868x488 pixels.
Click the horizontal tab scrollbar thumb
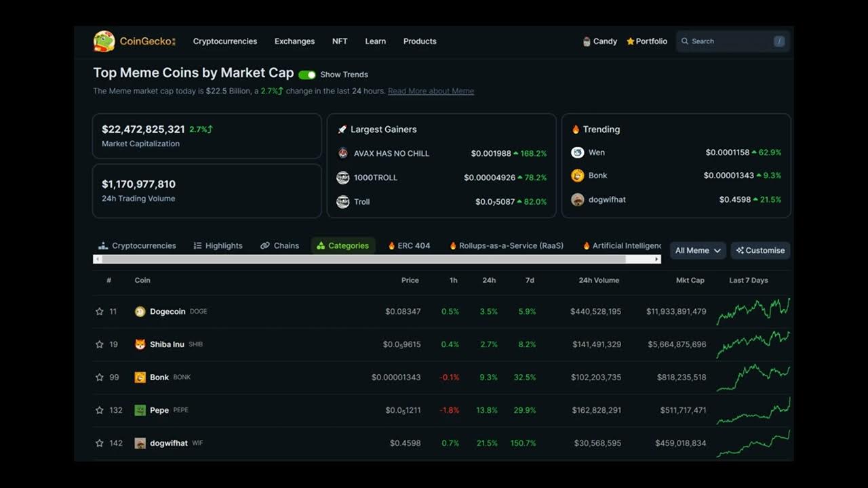tap(364, 259)
